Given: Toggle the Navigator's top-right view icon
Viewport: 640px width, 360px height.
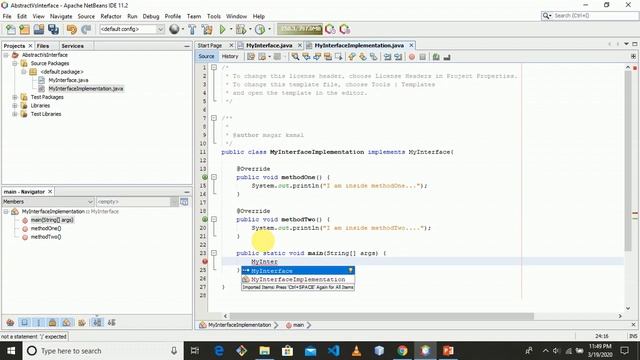Looking at the screenshot, I should [184, 202].
